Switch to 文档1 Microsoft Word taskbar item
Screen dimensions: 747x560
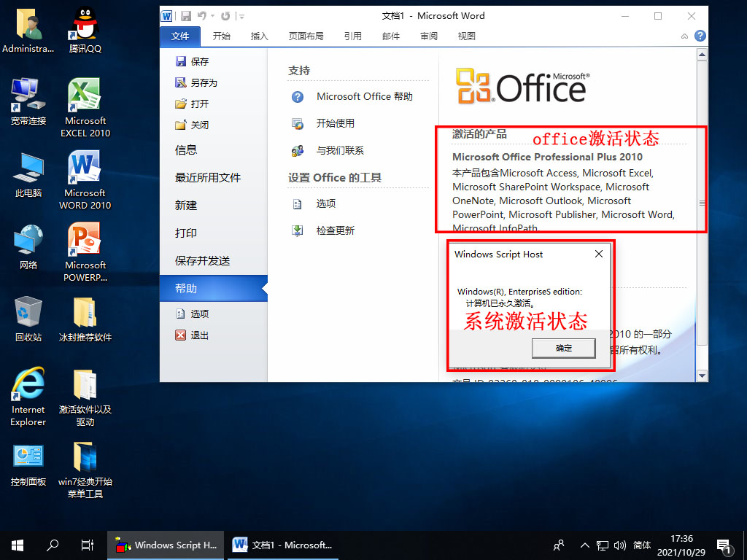click(x=282, y=545)
